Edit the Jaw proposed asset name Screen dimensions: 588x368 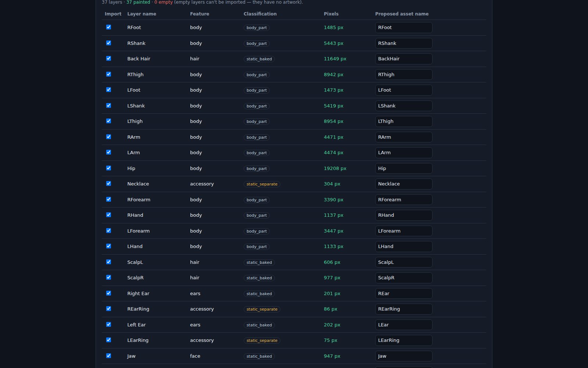404,356
